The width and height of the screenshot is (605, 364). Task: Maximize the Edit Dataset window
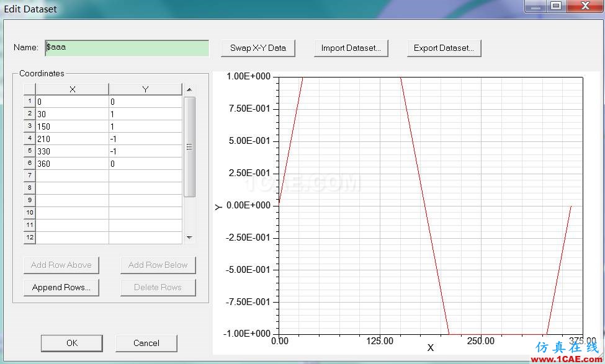tap(556, 6)
